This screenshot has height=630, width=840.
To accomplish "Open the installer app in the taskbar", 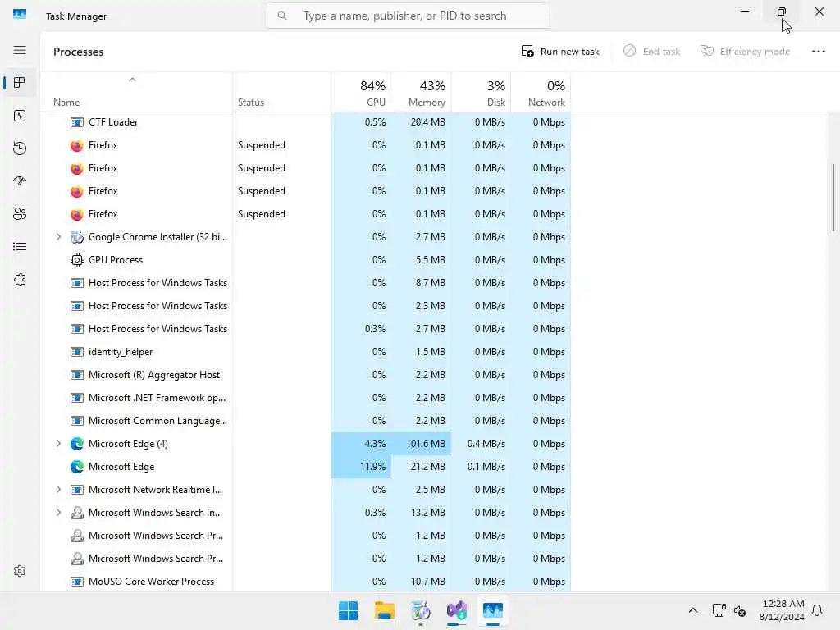I will coord(421,610).
